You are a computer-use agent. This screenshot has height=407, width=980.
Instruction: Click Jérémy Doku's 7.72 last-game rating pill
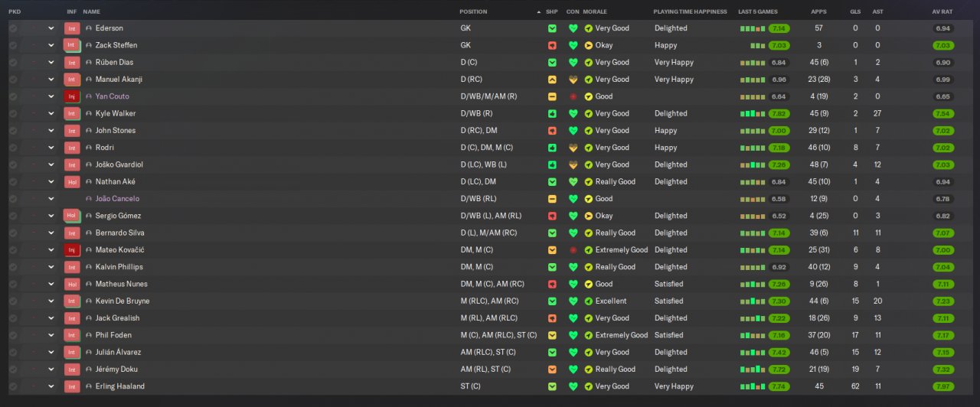pyautogui.click(x=779, y=370)
